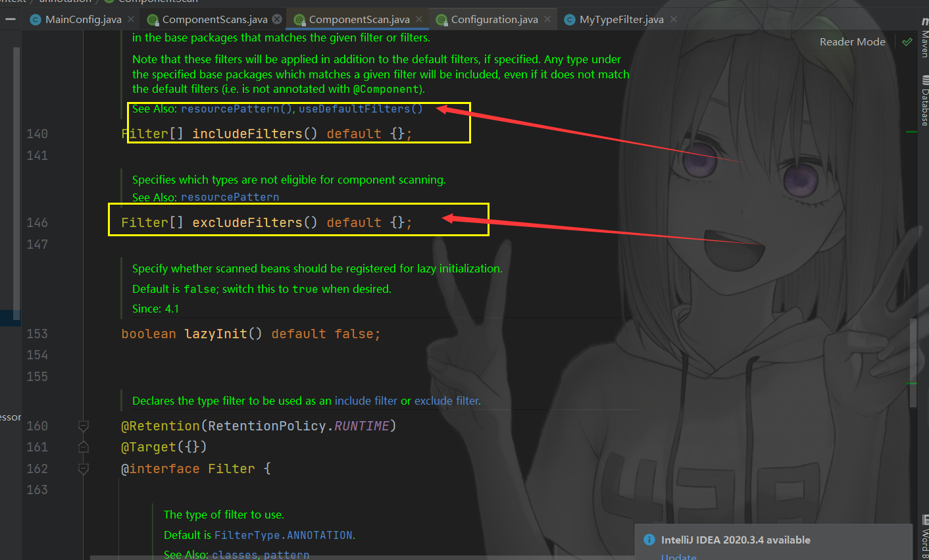Collapse fold marker at line 160

point(84,426)
